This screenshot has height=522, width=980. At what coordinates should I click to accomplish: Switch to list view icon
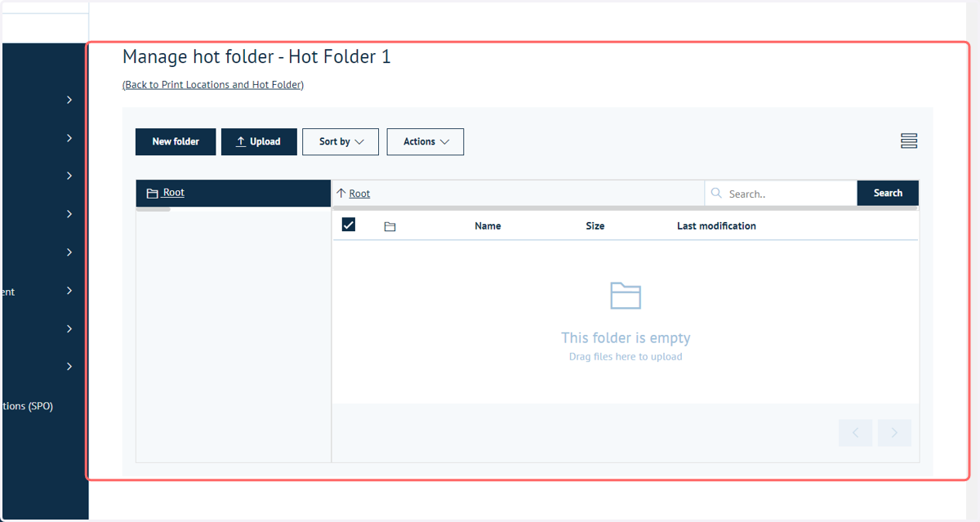point(909,141)
